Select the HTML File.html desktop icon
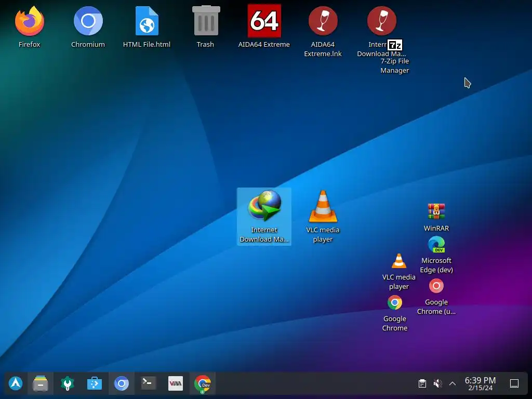The width and height of the screenshot is (532, 399). pos(147,21)
